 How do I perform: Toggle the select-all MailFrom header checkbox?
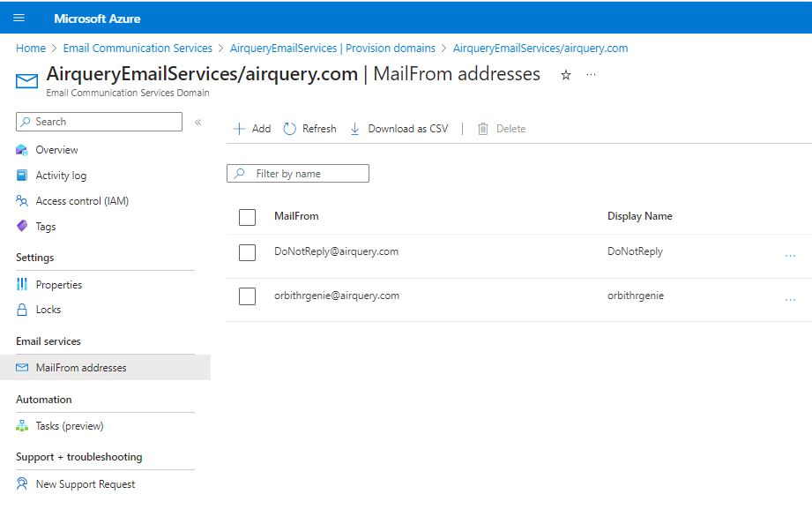[x=247, y=217]
